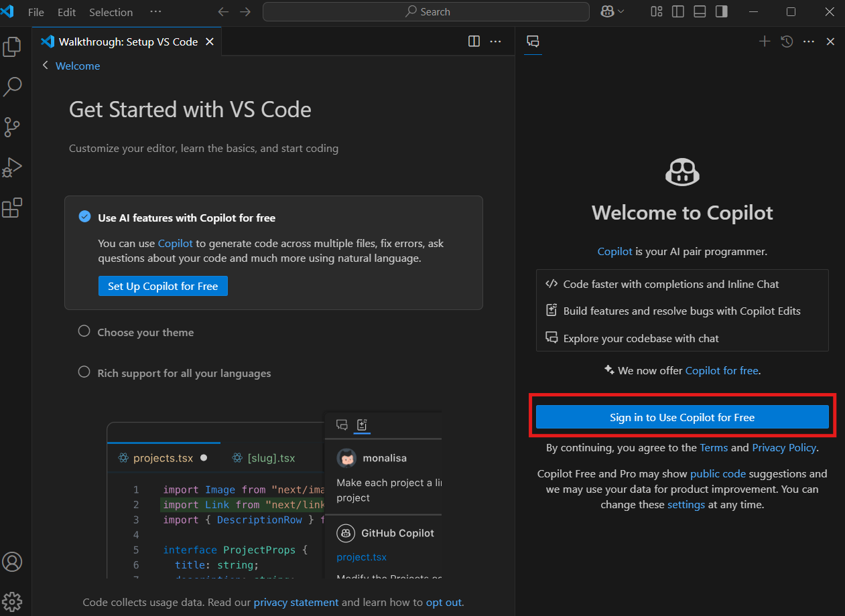Open the File menu
This screenshot has width=845, height=616.
click(36, 12)
